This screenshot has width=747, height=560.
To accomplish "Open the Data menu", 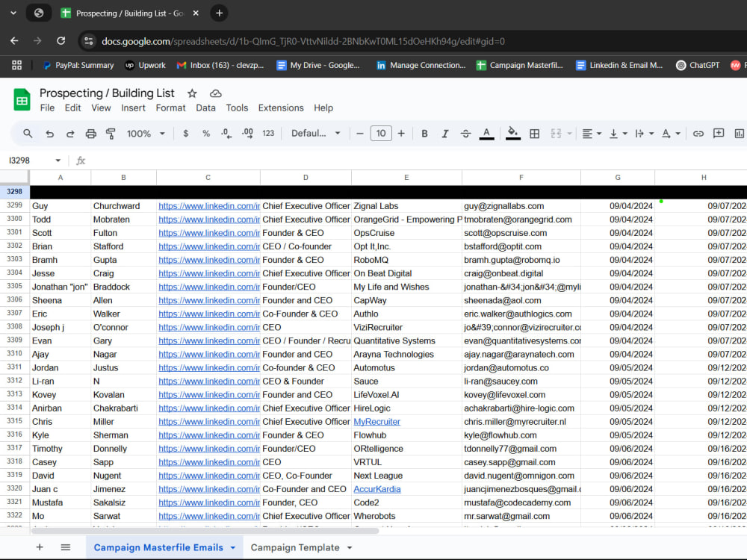I will pos(206,108).
